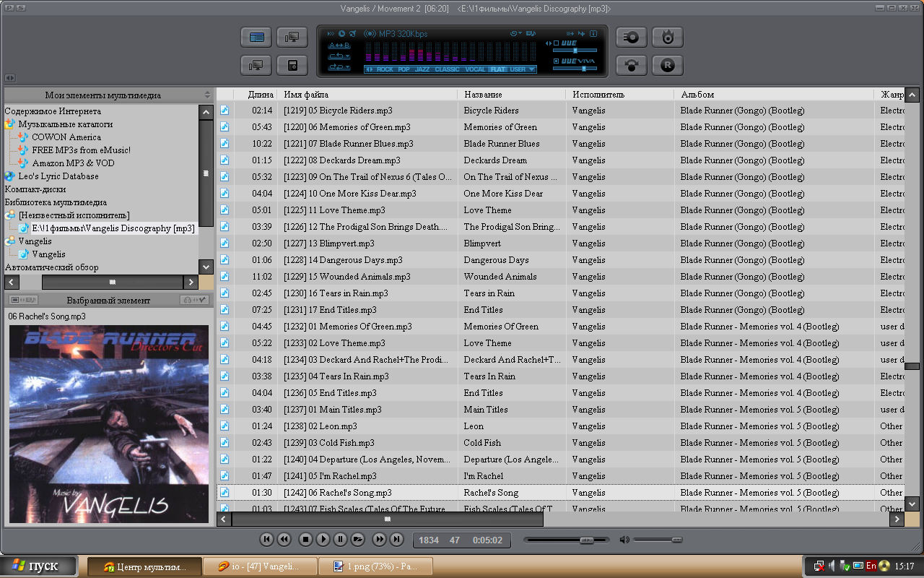Select the FLAT equalizer preset
Screen dimensions: 924x578
pyautogui.click(x=497, y=69)
